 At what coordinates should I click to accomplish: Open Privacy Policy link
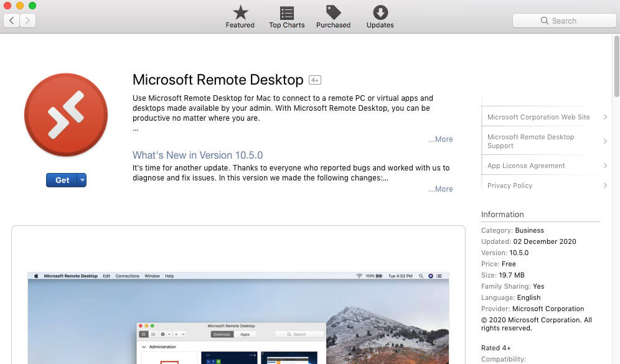(510, 185)
